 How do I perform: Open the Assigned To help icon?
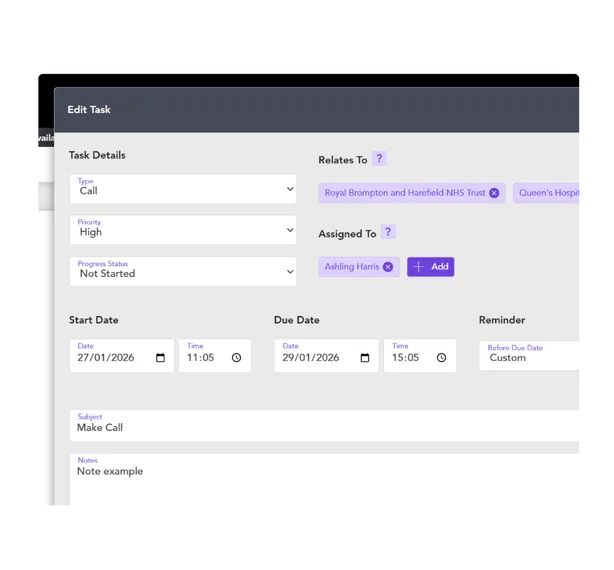(388, 232)
